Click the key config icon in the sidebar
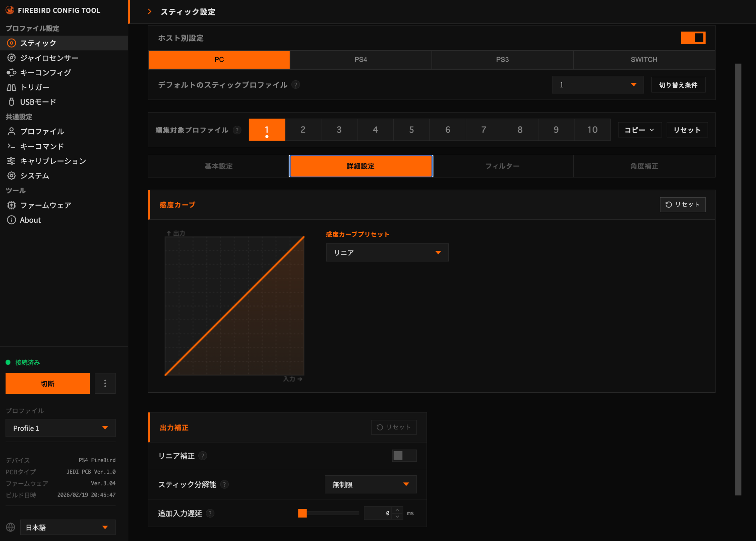The width and height of the screenshot is (756, 541). pyautogui.click(x=12, y=72)
